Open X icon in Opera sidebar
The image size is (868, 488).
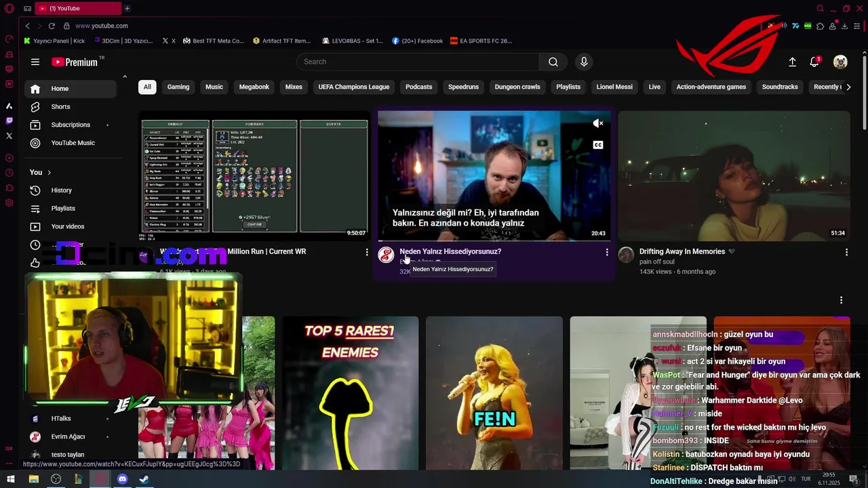tap(9, 136)
